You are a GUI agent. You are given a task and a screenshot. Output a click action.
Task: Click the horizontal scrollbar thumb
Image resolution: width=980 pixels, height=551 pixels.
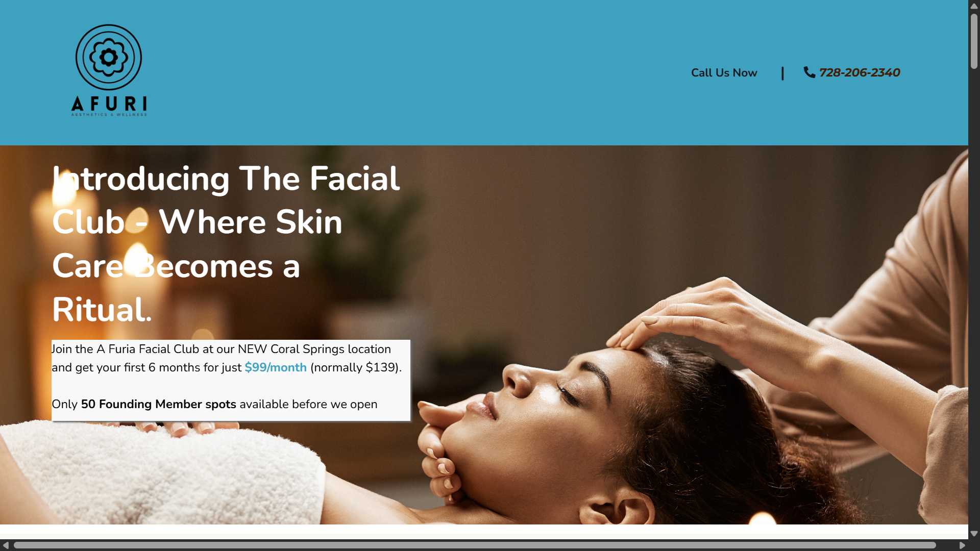475,545
